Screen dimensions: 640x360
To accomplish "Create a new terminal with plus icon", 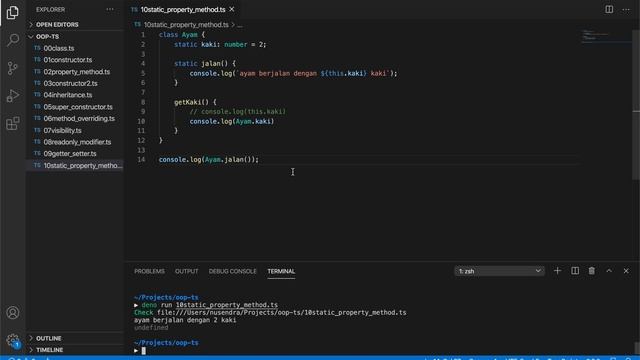I will pos(557,271).
